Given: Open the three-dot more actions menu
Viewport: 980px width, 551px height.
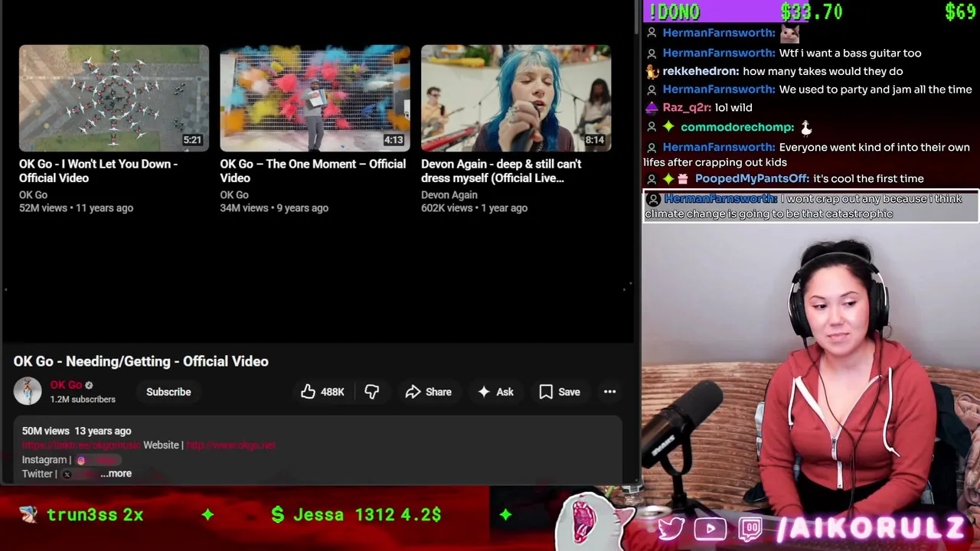Looking at the screenshot, I should point(609,392).
